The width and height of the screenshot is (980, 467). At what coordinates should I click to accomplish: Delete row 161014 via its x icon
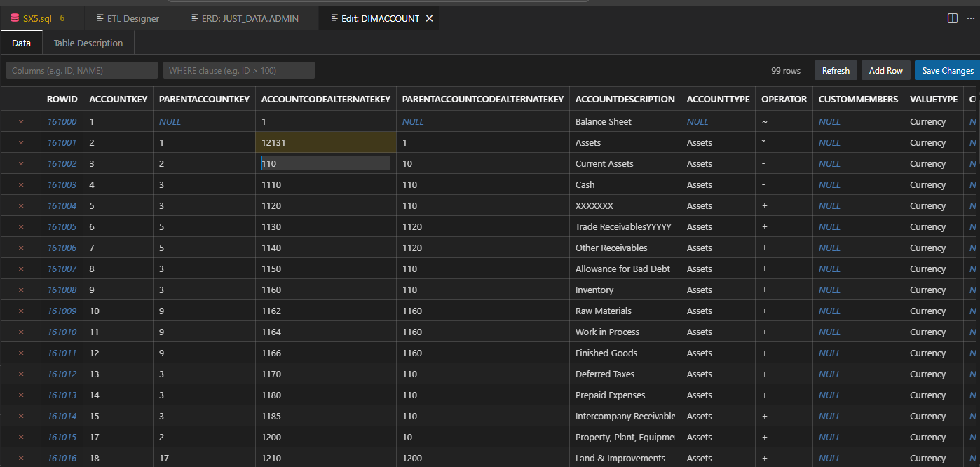21,416
